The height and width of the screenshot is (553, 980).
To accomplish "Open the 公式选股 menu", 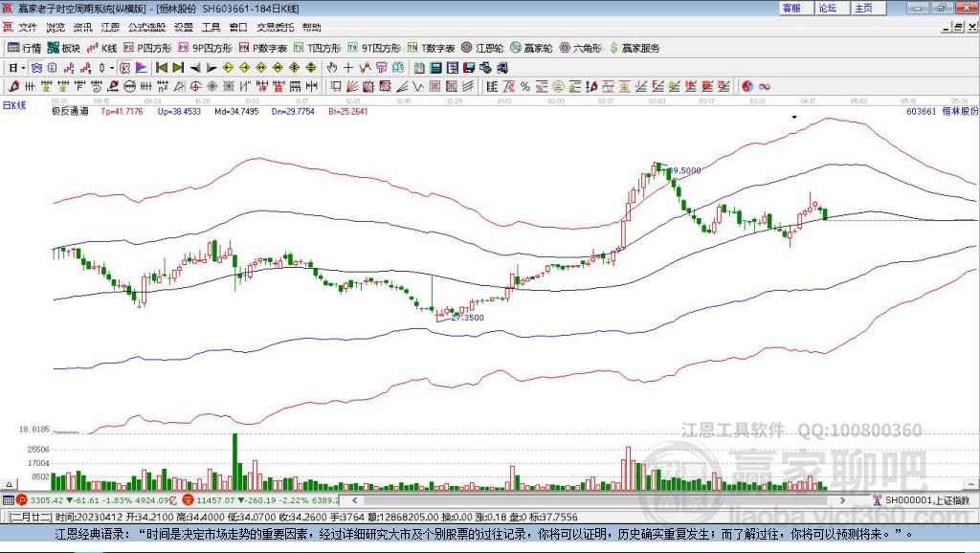I will 146,27.
